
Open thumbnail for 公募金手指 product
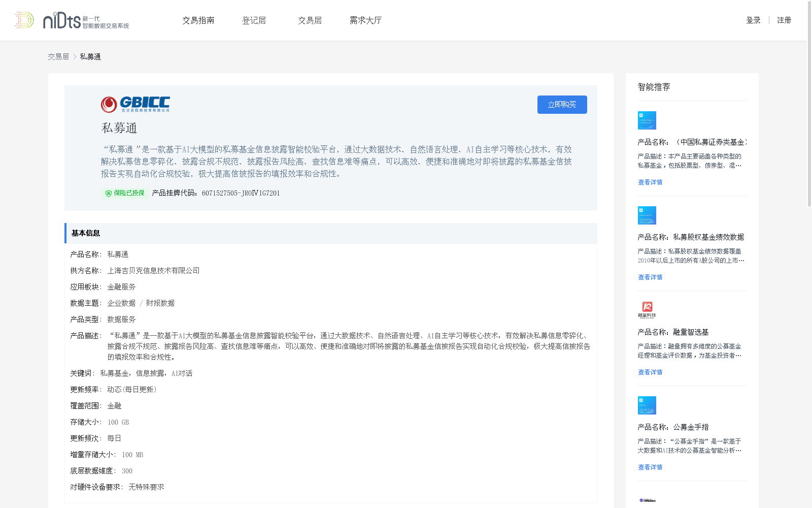point(647,405)
